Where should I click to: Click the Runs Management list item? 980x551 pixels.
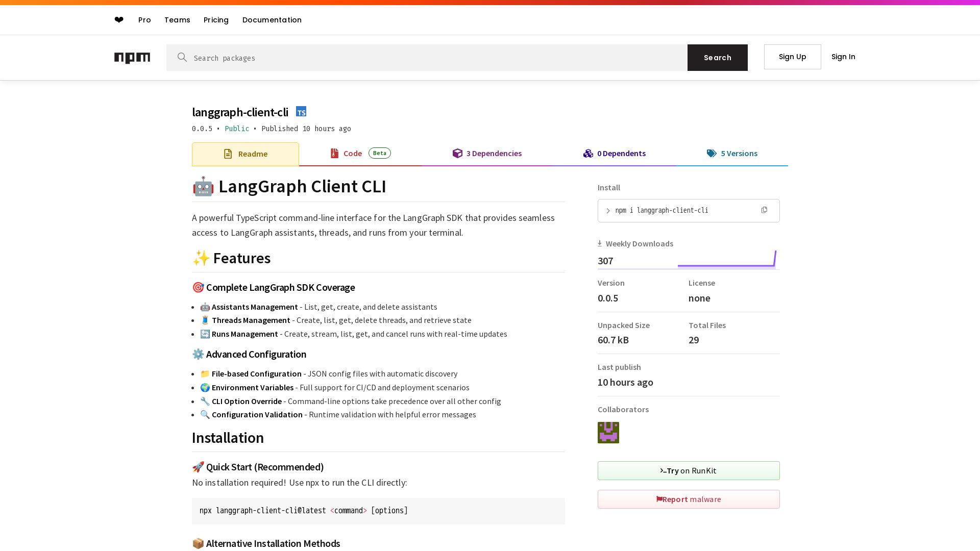tap(354, 334)
